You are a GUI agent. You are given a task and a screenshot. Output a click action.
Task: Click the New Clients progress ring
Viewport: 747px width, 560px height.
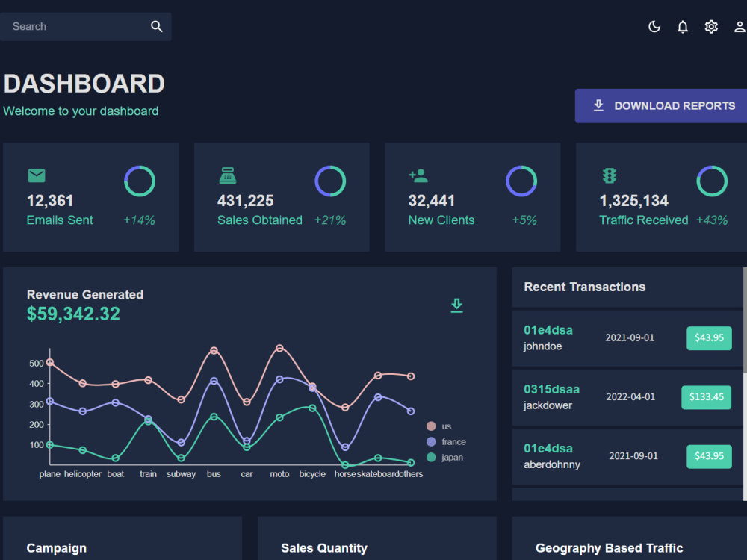coord(521,181)
